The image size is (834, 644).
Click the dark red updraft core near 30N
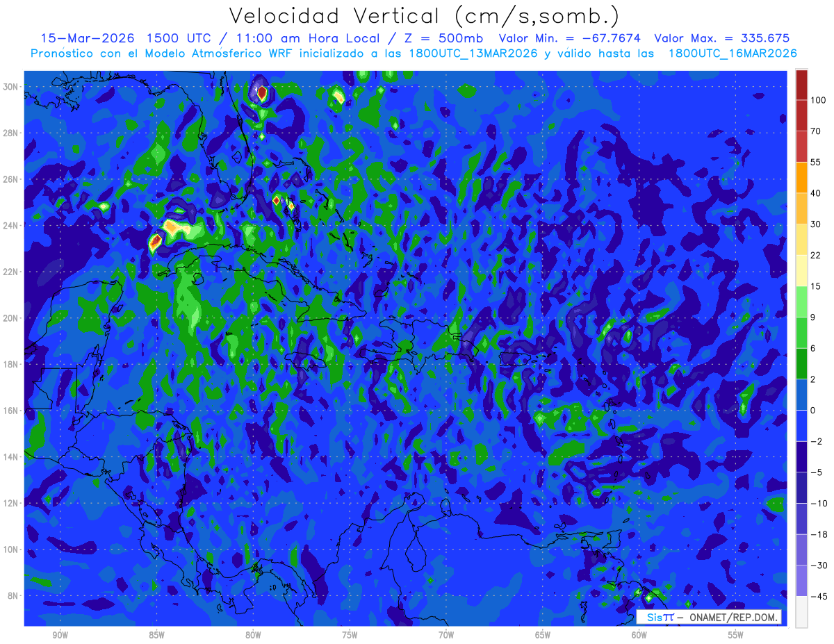click(x=262, y=92)
